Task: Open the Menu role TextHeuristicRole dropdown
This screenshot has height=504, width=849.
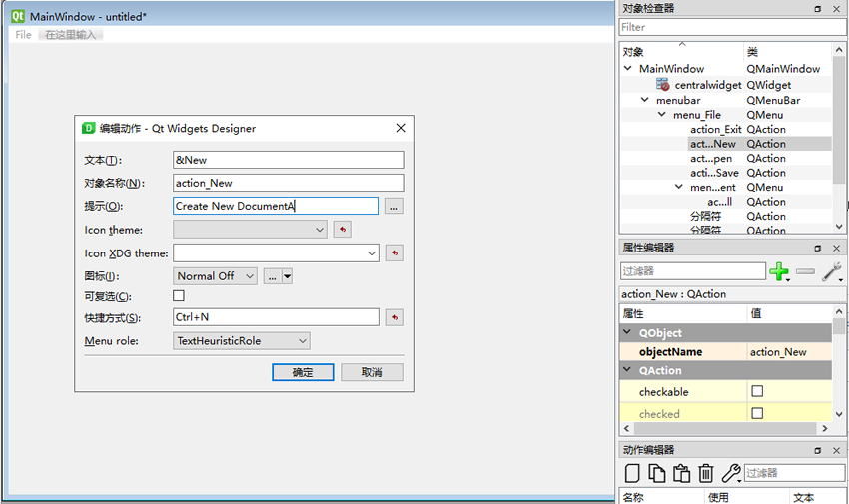Action: (x=242, y=341)
